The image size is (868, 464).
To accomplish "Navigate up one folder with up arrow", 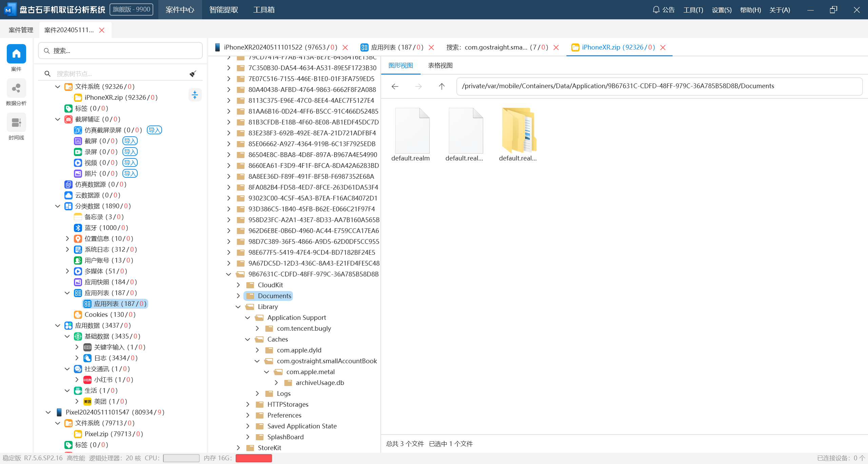I will coord(441,86).
